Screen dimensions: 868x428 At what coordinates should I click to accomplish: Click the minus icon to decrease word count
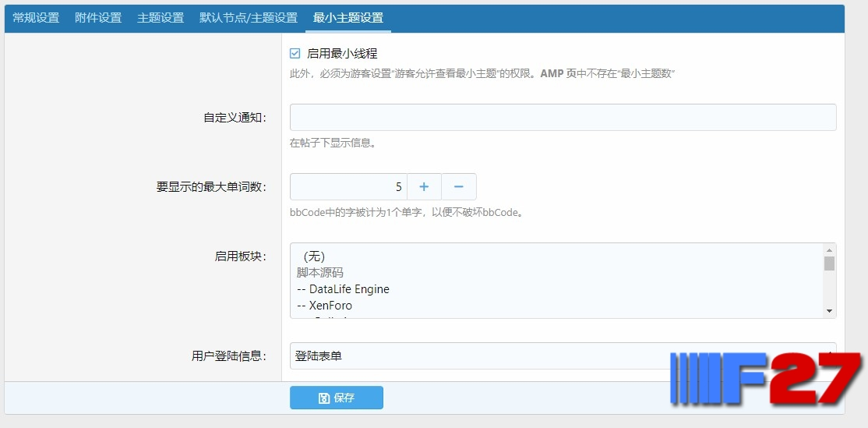click(458, 186)
